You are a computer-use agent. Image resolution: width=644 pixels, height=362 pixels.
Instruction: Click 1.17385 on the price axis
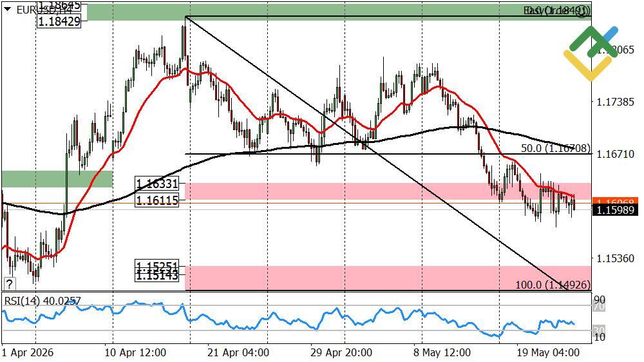click(x=615, y=102)
